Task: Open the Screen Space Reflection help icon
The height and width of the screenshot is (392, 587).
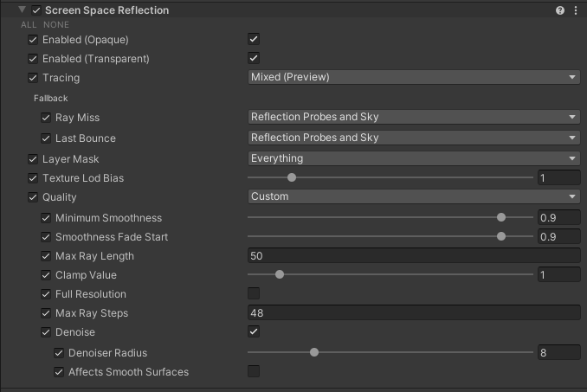Action: [560, 10]
